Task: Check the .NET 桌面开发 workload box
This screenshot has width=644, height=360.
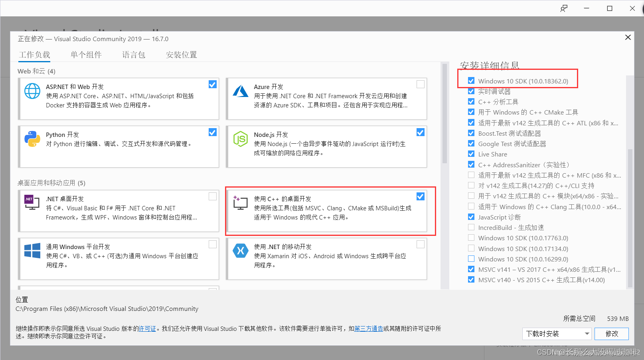Action: click(213, 196)
